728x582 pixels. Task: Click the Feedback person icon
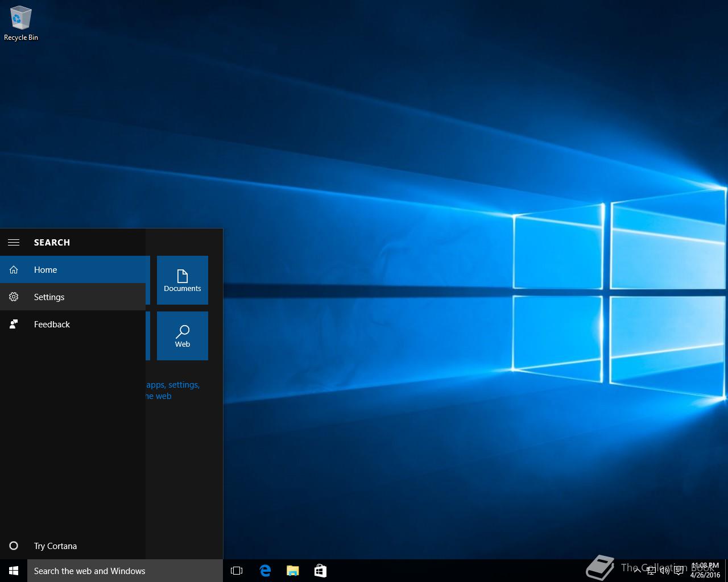14,324
